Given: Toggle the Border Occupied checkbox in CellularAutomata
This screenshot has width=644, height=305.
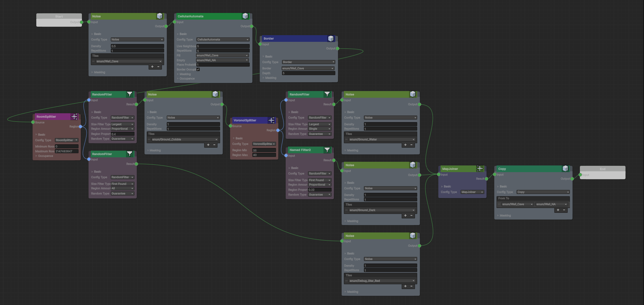Looking at the screenshot, I should [198, 69].
